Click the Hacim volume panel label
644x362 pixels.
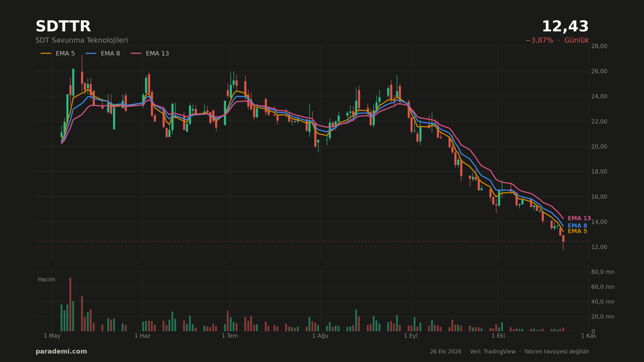click(47, 280)
